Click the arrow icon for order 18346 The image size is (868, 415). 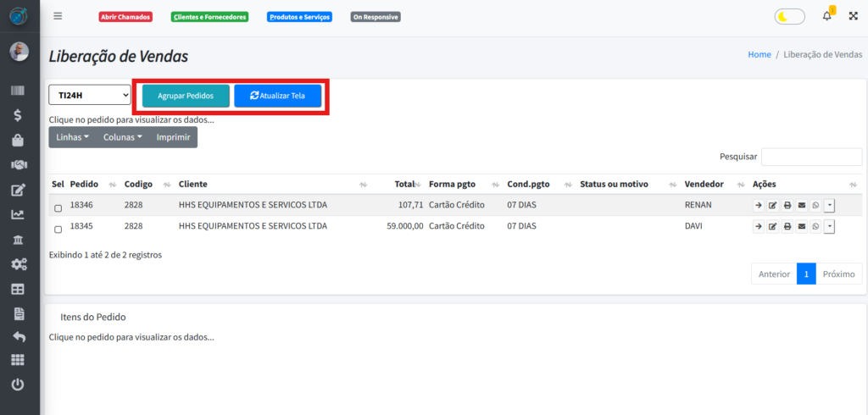coord(758,205)
